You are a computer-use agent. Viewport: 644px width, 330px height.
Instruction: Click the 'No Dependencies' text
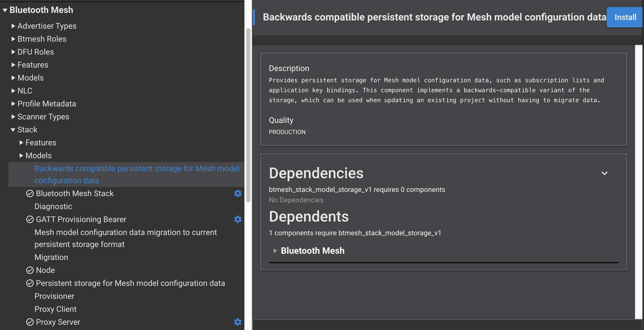click(296, 200)
